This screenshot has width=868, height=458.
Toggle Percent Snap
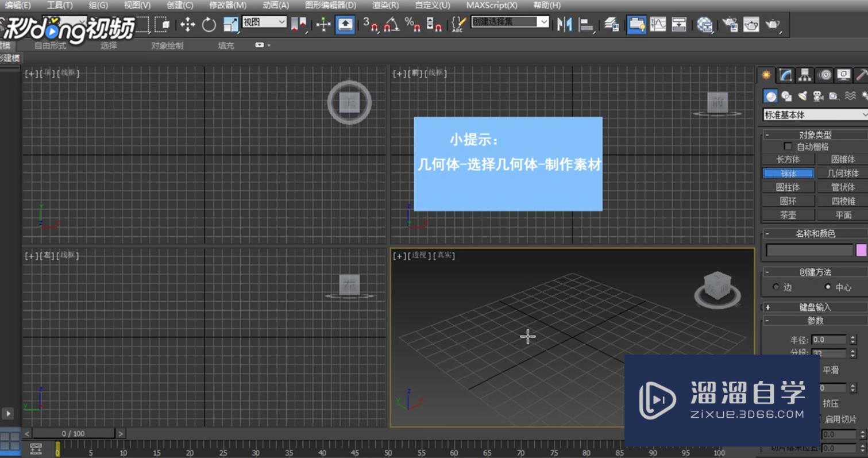pyautogui.click(x=412, y=24)
